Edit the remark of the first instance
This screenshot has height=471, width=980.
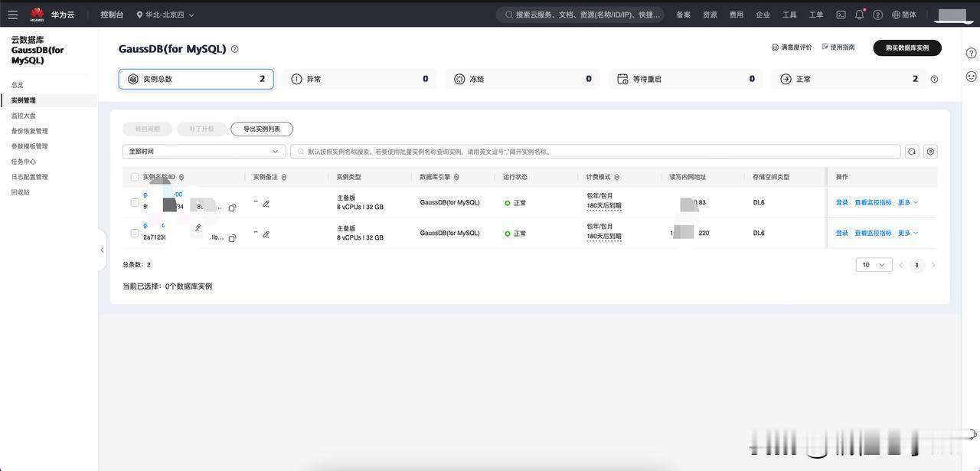(x=266, y=204)
